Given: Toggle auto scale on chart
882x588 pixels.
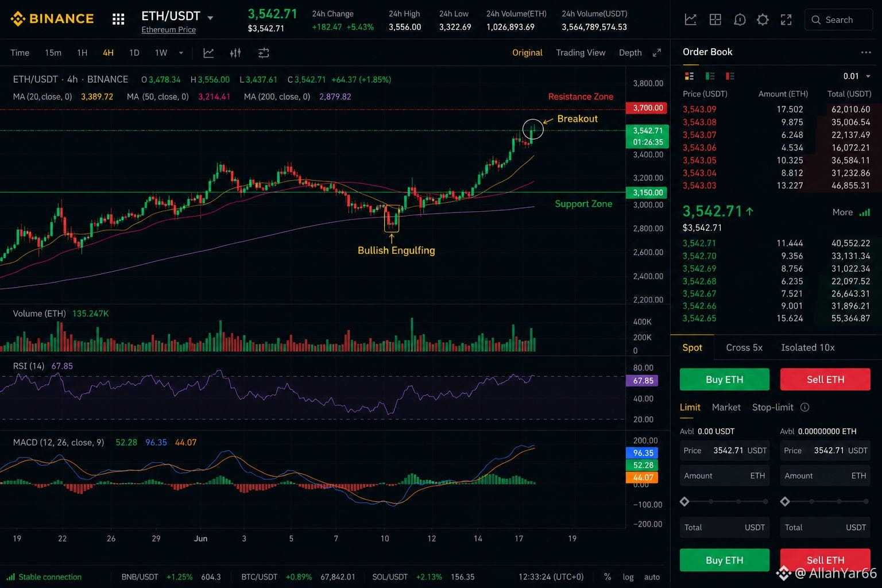Looking at the screenshot, I should (652, 577).
